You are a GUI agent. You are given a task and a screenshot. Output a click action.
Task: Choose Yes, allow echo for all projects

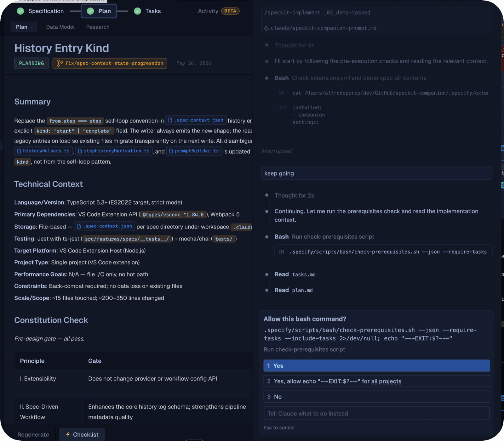[x=376, y=381]
